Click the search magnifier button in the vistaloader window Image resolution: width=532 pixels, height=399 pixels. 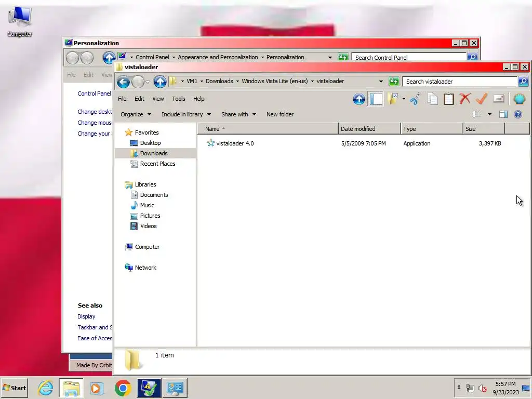(523, 82)
